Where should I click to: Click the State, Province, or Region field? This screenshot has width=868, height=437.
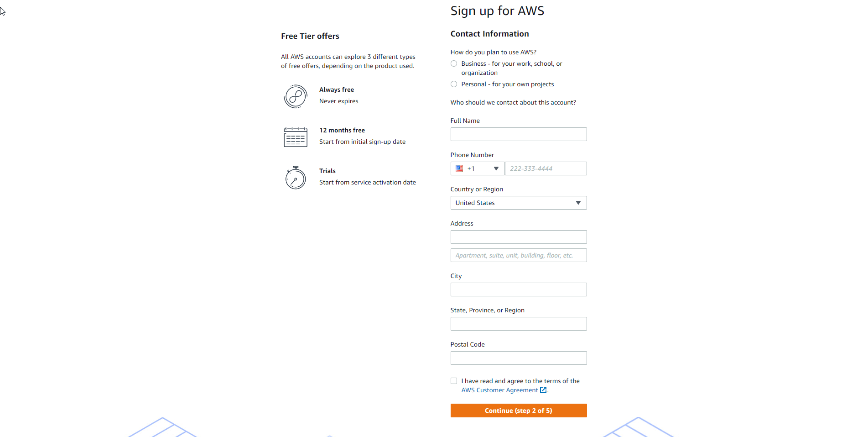518,324
